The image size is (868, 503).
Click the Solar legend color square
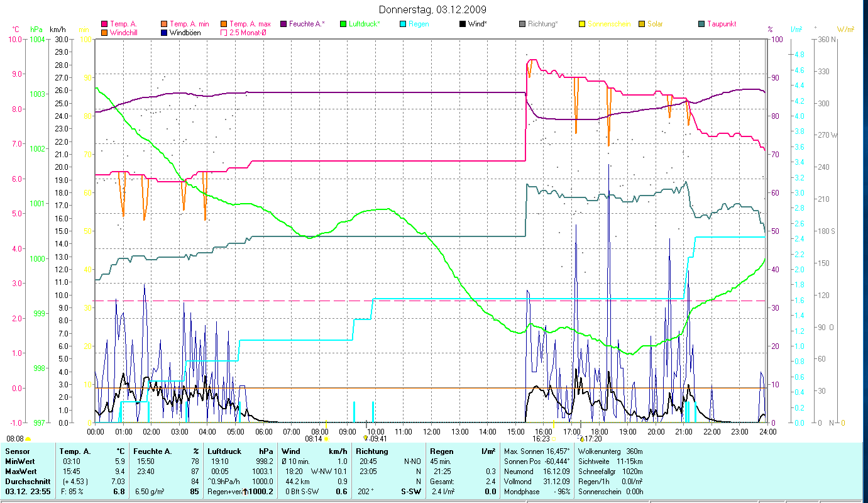pyautogui.click(x=642, y=24)
